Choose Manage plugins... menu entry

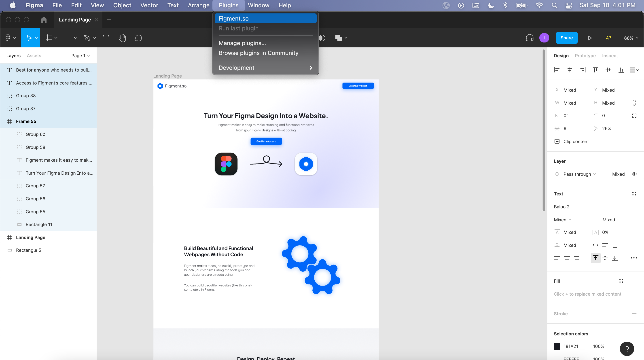tap(265, 43)
